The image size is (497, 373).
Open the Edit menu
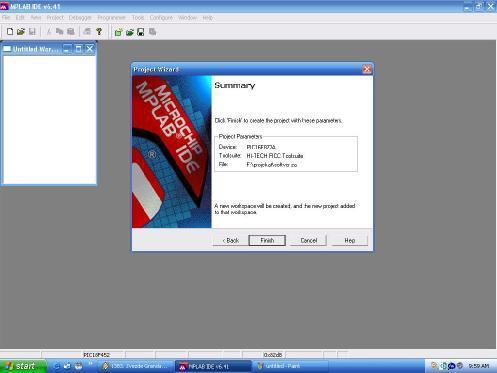coord(20,18)
